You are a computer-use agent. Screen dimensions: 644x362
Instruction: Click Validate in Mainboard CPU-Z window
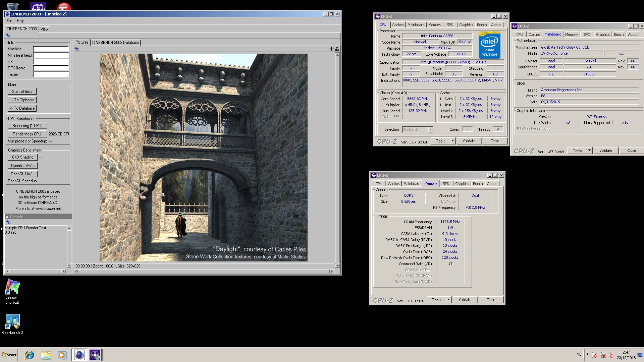coord(605,150)
